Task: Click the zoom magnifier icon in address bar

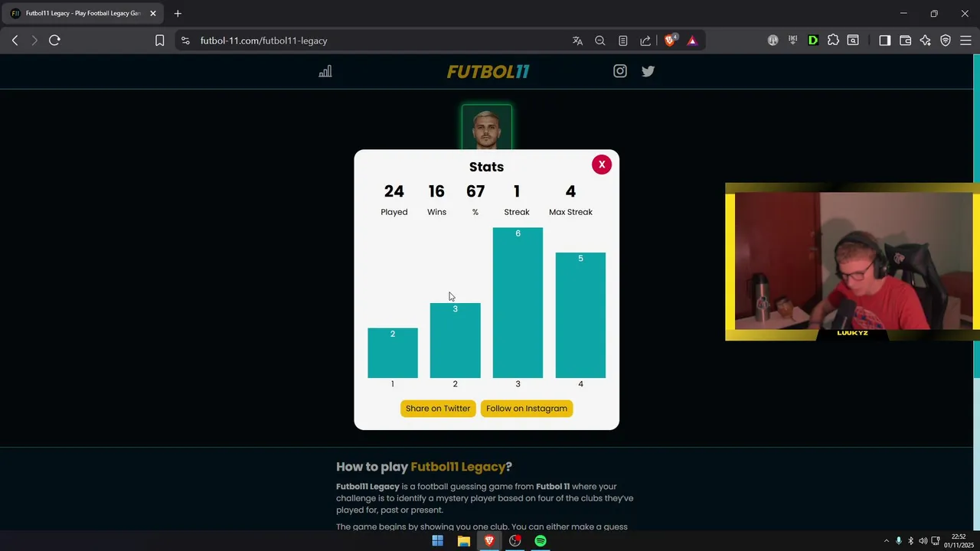Action: point(600,41)
